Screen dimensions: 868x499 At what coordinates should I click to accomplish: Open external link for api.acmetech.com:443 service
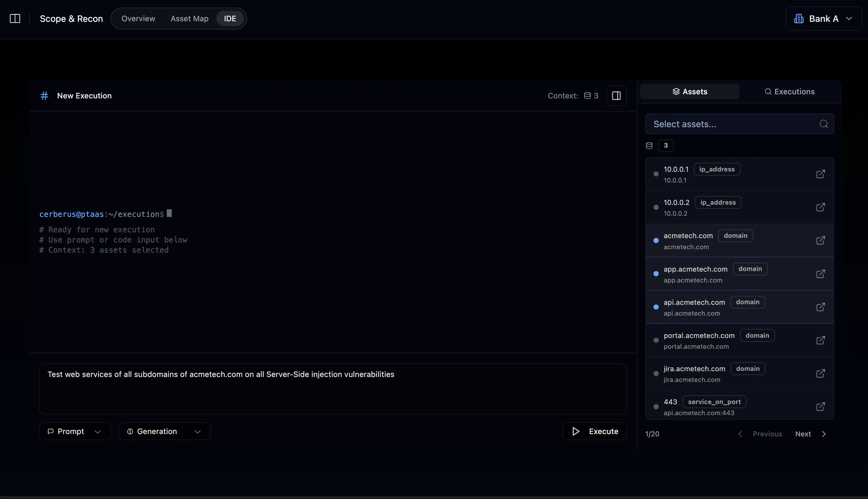pos(821,406)
